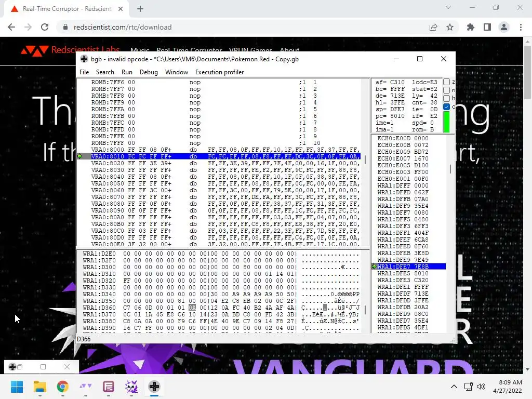Toggle the h flag checkbox
This screenshot has width=532, height=399.
click(x=446, y=98)
